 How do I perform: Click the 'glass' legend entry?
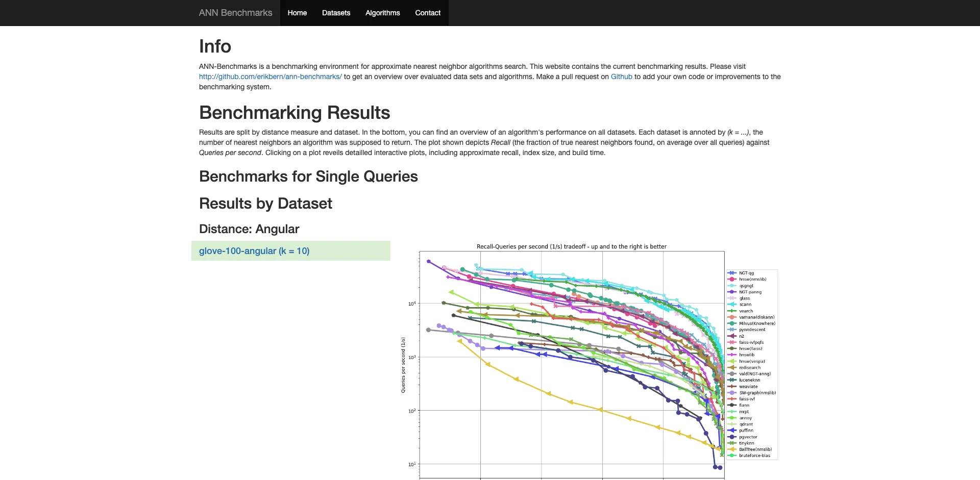pyautogui.click(x=745, y=298)
